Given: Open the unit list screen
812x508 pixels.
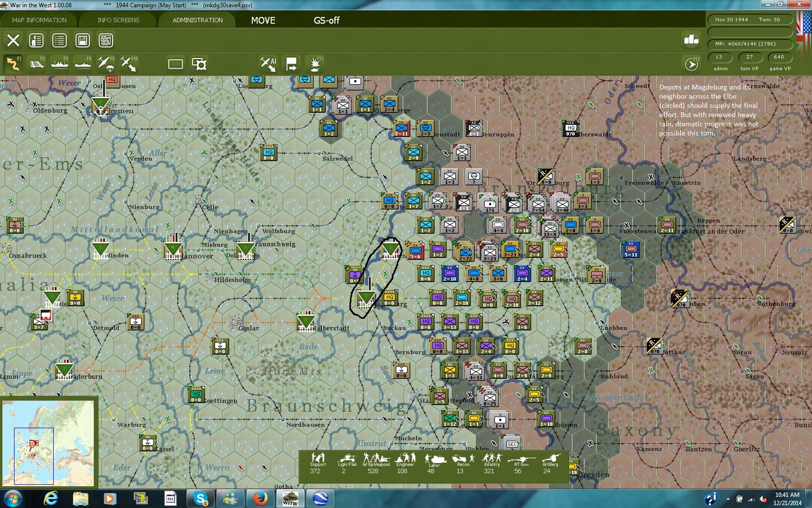Looking at the screenshot, I should tap(59, 40).
